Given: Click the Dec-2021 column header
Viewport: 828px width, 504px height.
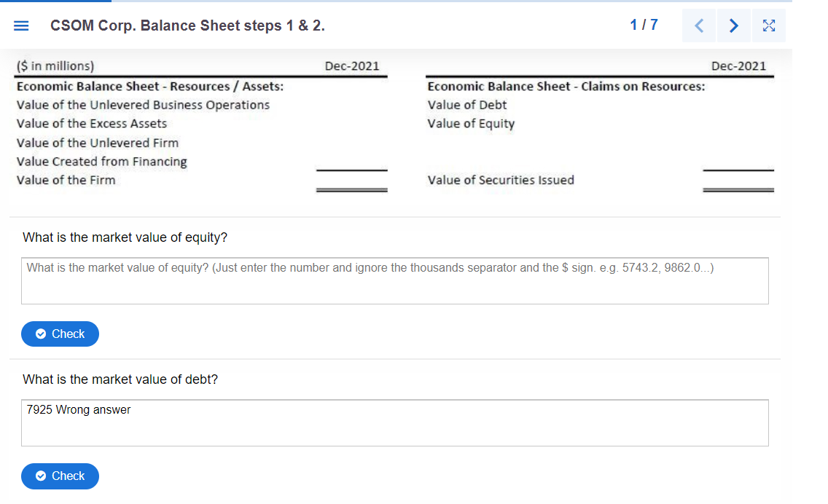Looking at the screenshot, I should pos(354,66).
